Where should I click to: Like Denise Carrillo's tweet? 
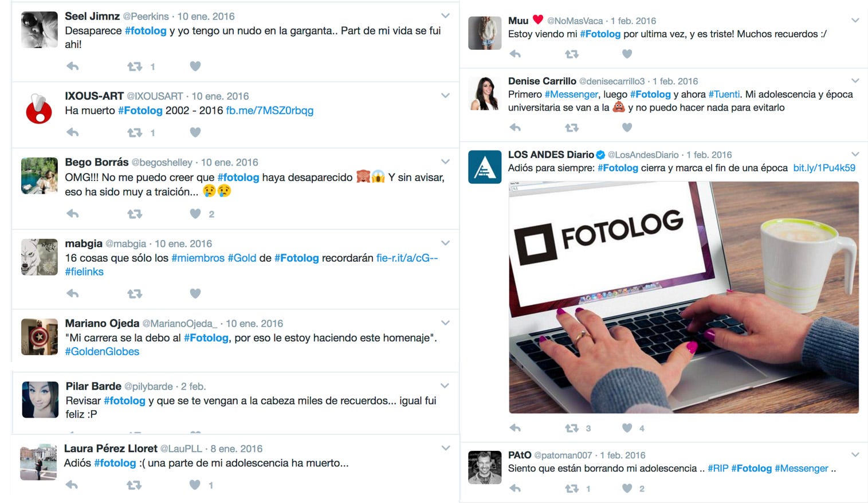click(x=627, y=127)
